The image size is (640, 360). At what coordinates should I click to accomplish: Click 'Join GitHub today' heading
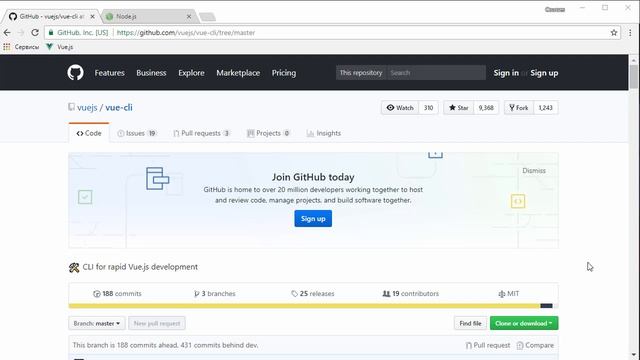coord(313,177)
